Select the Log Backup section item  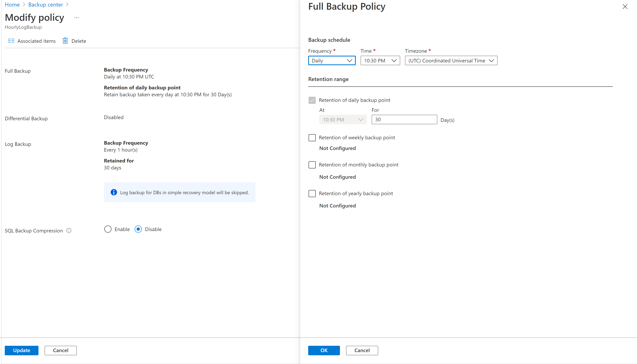(17, 143)
